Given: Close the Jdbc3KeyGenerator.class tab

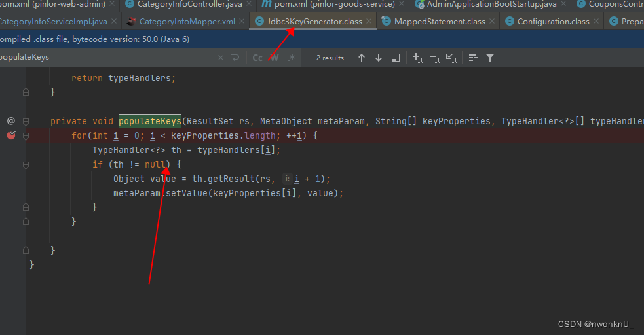Looking at the screenshot, I should click(369, 22).
